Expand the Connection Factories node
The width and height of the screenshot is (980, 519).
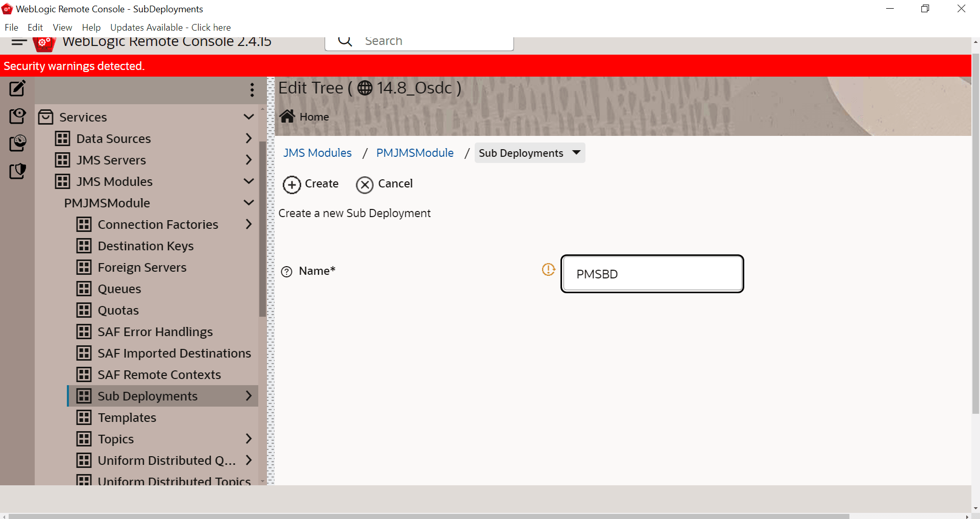249,224
